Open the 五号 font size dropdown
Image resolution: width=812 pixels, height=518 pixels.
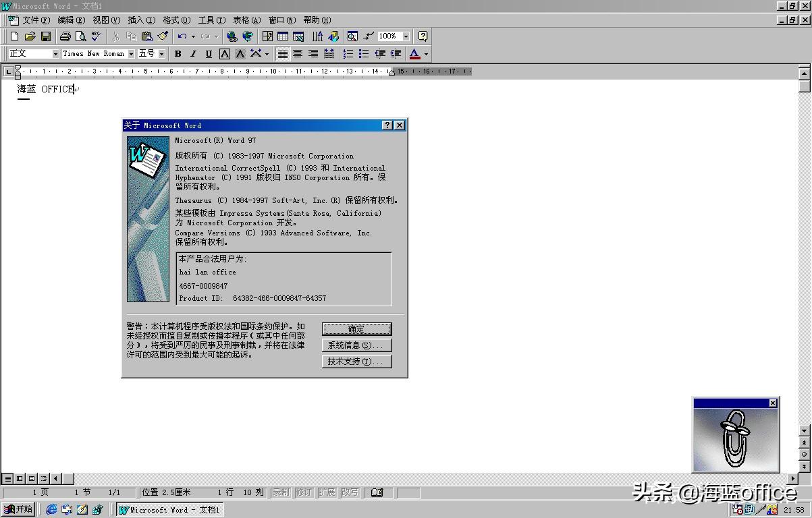(x=162, y=54)
